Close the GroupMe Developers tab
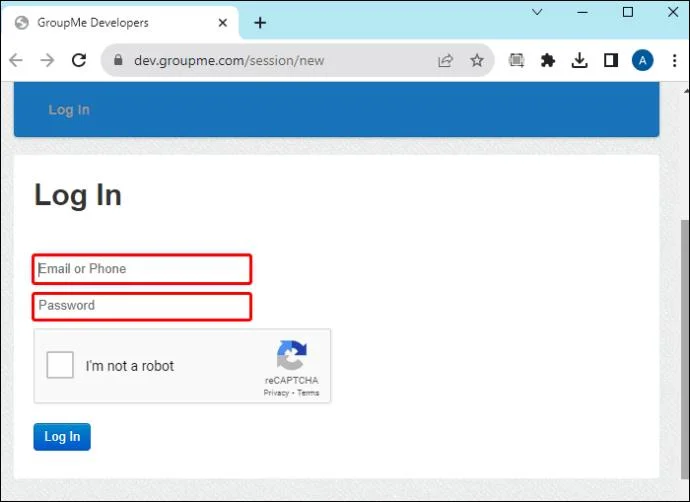This screenshot has width=690, height=502. 223,22
